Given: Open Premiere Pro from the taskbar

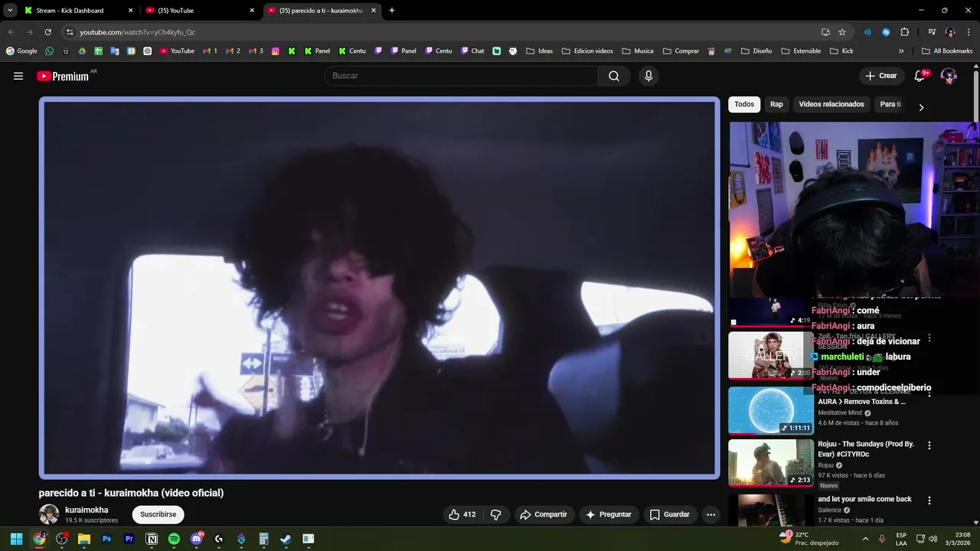Looking at the screenshot, I should pyautogui.click(x=129, y=539).
